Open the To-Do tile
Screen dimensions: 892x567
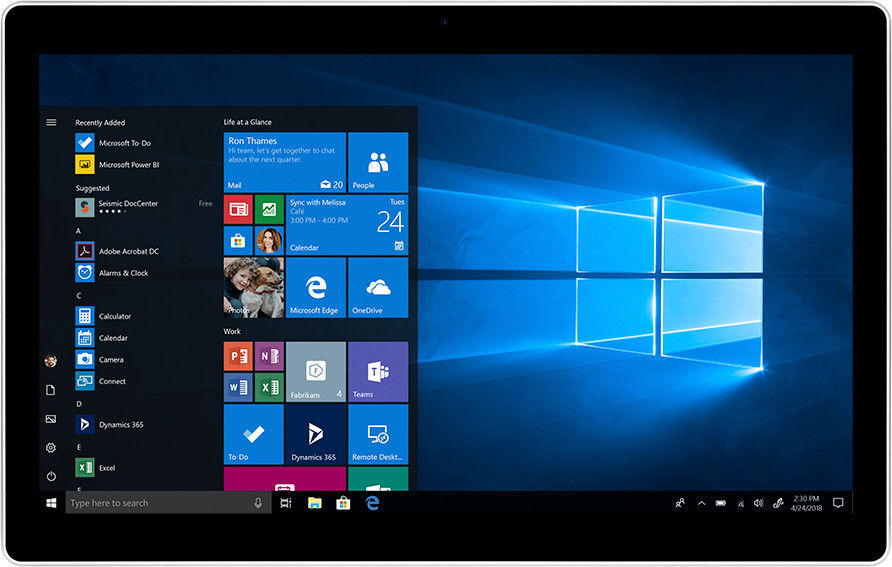tap(254, 434)
